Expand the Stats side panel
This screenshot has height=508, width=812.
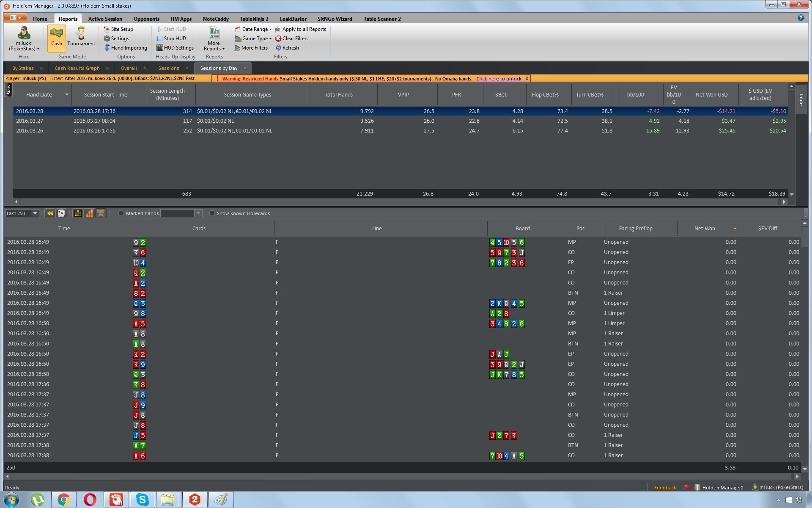pyautogui.click(x=8, y=90)
